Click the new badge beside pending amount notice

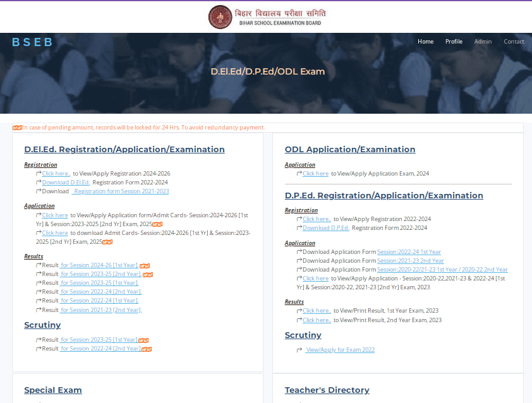pos(17,128)
